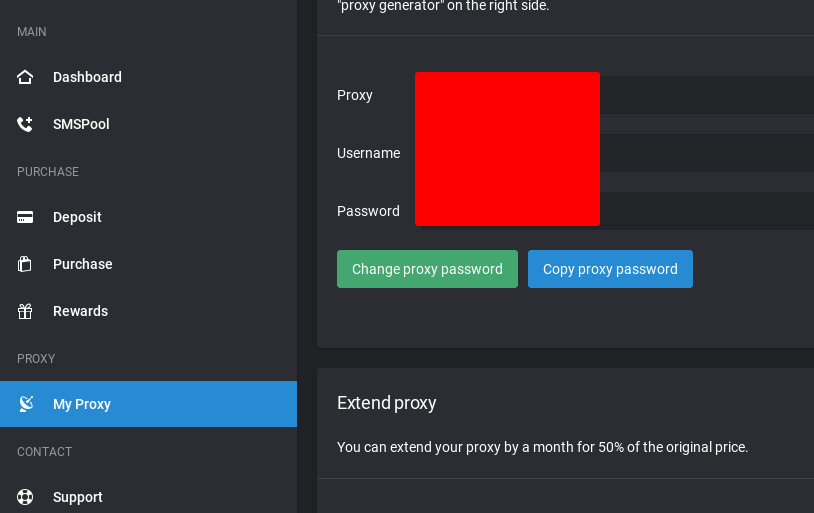Click the Username field label
This screenshot has height=513, width=814.
368,153
